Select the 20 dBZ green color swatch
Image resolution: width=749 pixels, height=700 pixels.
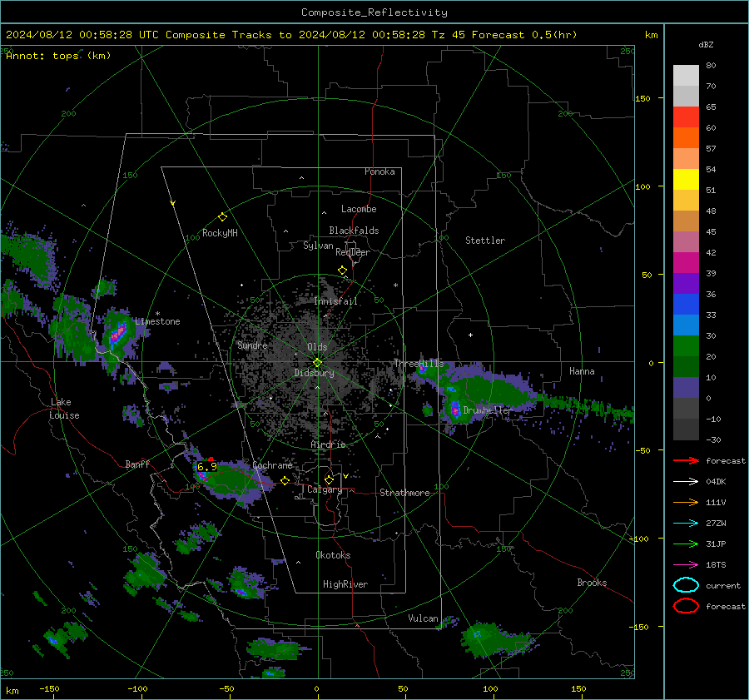coord(686,346)
